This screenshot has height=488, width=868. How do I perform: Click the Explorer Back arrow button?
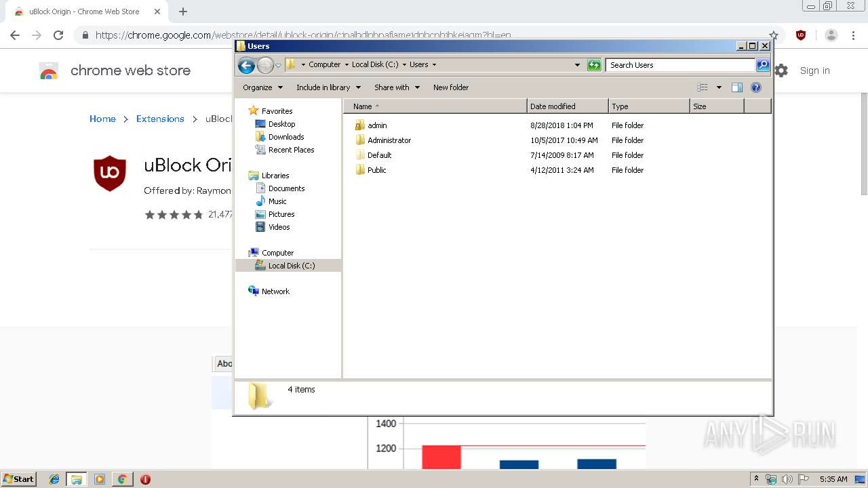click(x=246, y=65)
